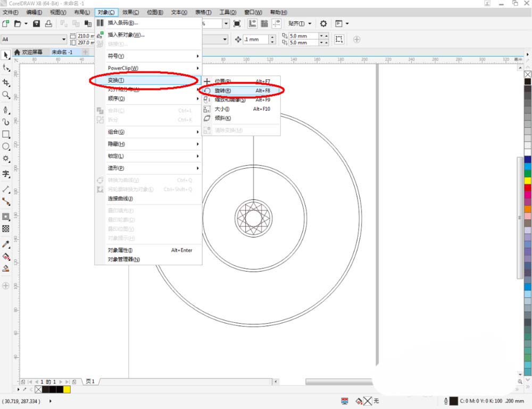Viewport: 532px width, 409px height.
Task: Select the Transparency tool
Action: [6, 228]
